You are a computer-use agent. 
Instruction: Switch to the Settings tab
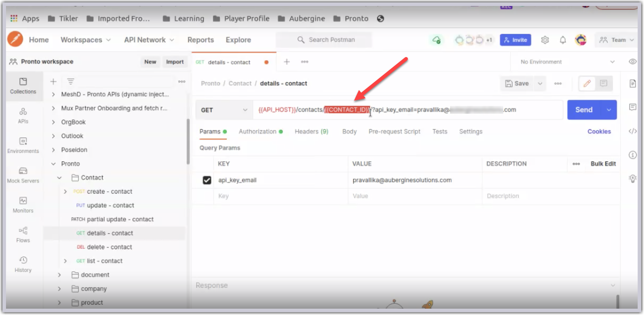[471, 132]
